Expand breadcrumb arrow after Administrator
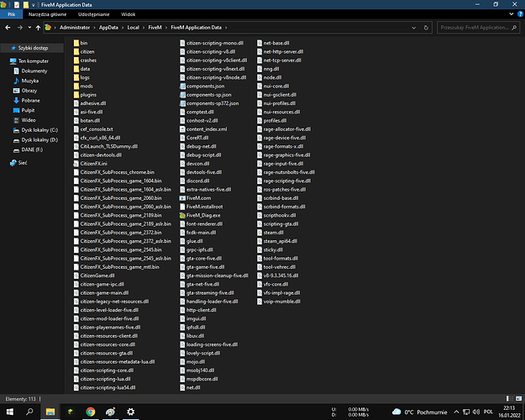 pos(94,28)
